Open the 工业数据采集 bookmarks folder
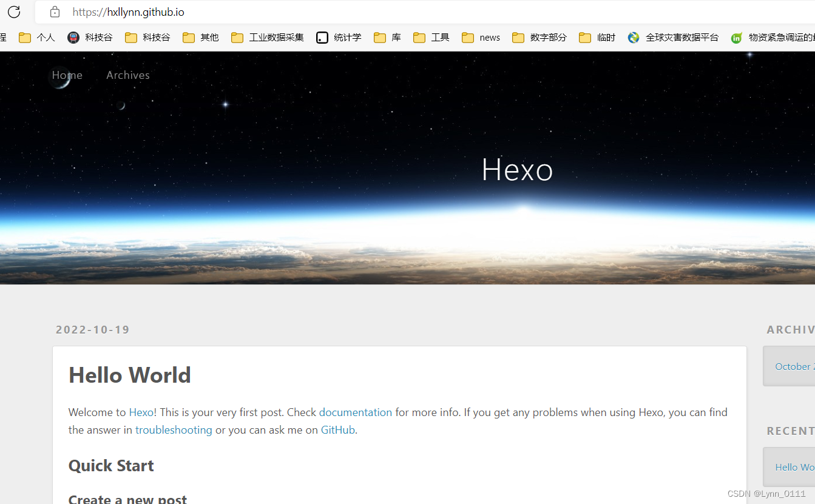 click(268, 38)
